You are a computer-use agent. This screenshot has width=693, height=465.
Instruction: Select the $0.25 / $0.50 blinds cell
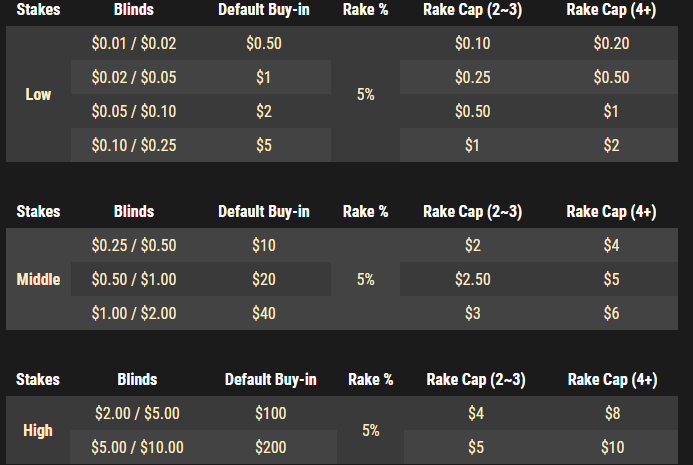point(133,246)
